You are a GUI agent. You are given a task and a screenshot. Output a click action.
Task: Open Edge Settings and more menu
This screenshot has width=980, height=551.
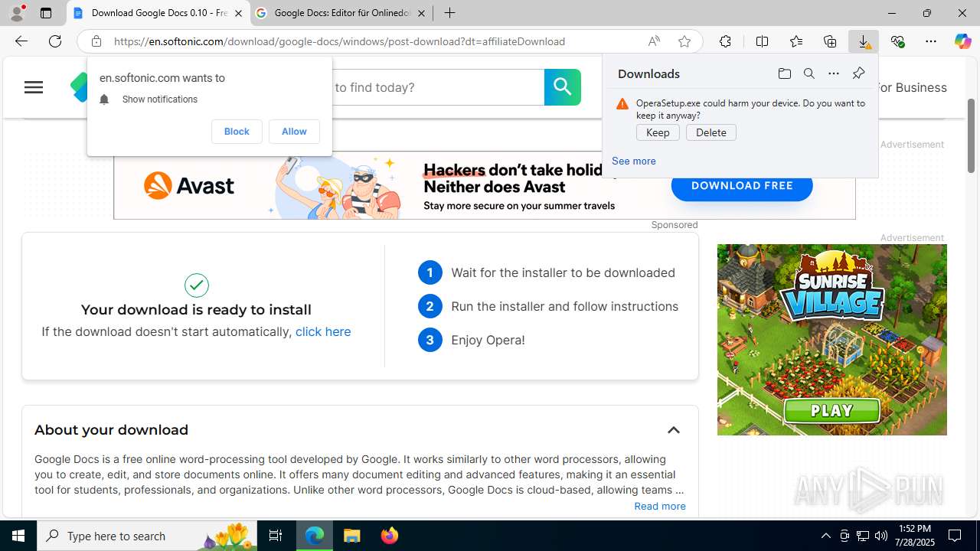(x=931, y=41)
